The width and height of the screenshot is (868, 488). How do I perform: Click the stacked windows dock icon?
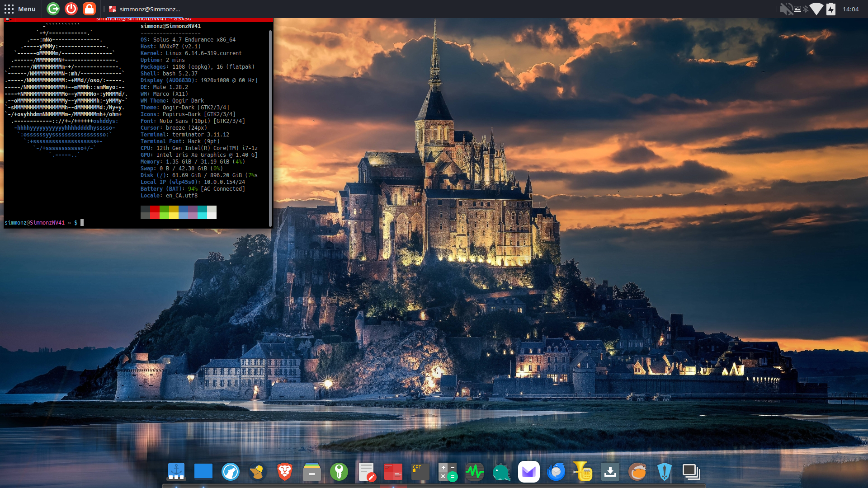[x=692, y=472]
